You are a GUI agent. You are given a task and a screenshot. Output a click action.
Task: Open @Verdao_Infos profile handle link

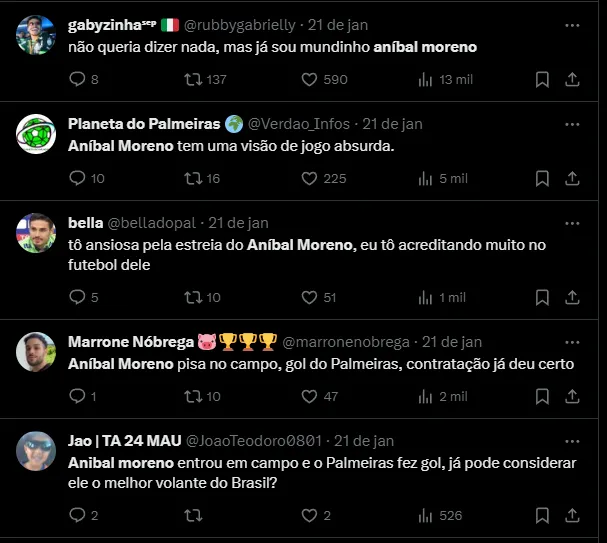point(299,124)
